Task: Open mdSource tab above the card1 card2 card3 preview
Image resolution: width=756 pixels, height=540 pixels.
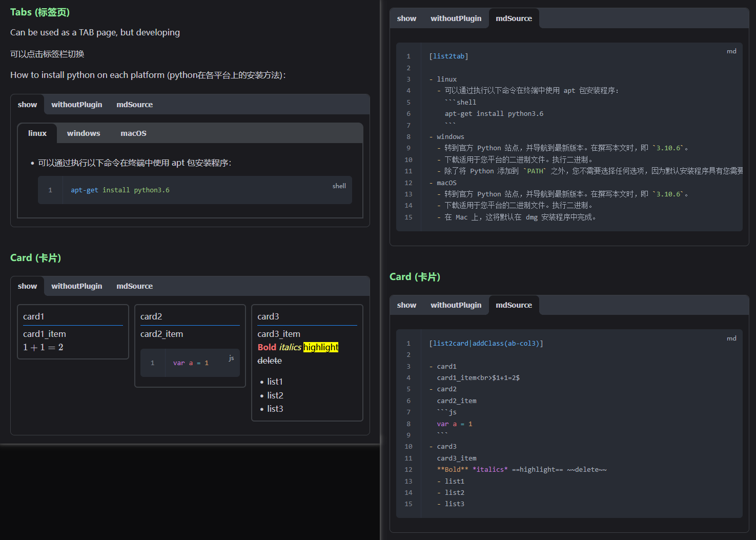Action: [x=134, y=286]
